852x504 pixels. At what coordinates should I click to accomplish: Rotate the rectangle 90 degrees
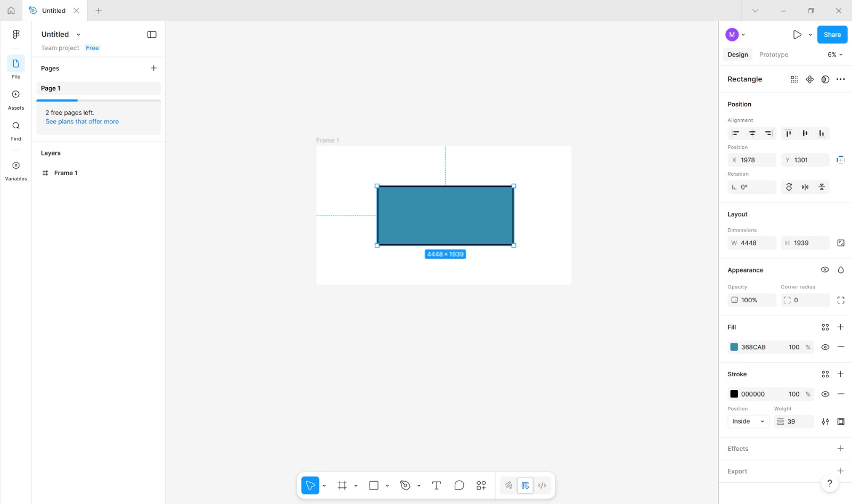pyautogui.click(x=789, y=187)
